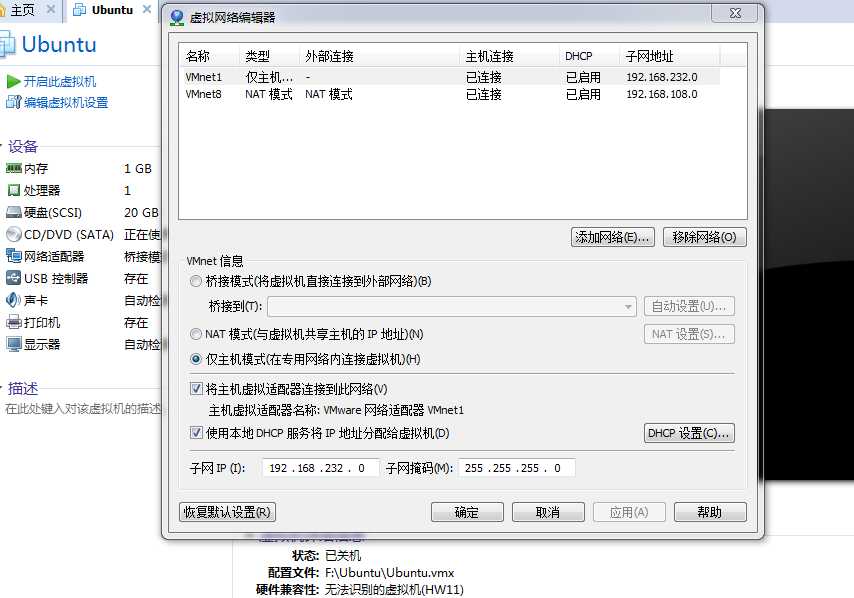Click the large Ubuntu VM icon
The height and width of the screenshot is (598, 854).
click(x=8, y=45)
